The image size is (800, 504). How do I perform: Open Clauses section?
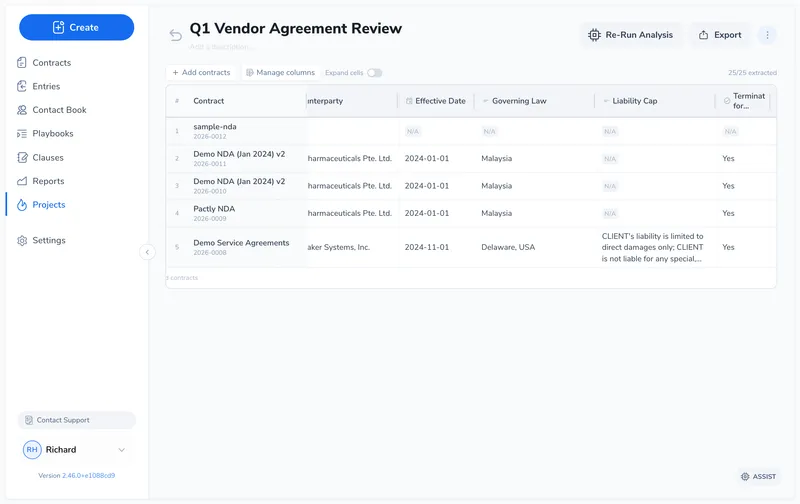[48, 158]
